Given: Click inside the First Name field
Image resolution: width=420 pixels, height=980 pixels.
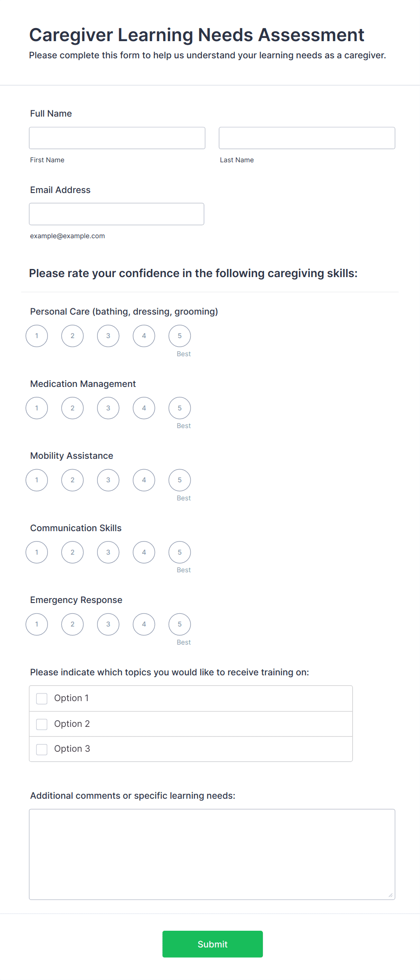Looking at the screenshot, I should pyautogui.click(x=117, y=137).
